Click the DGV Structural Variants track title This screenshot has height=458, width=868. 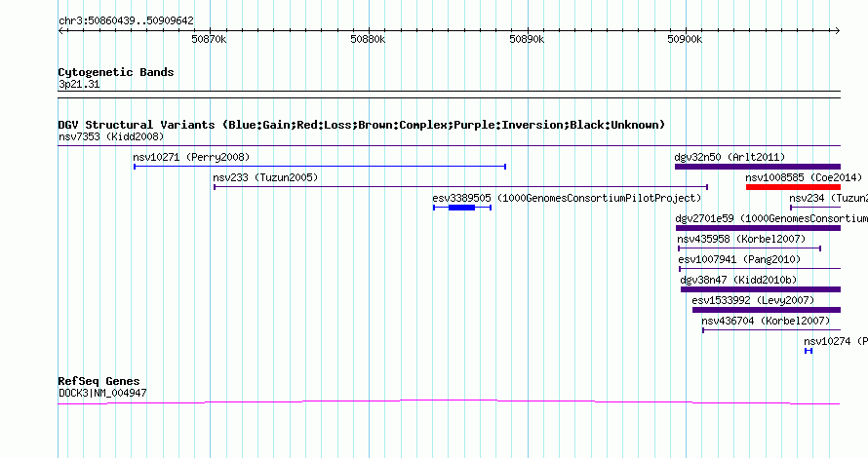point(362,125)
